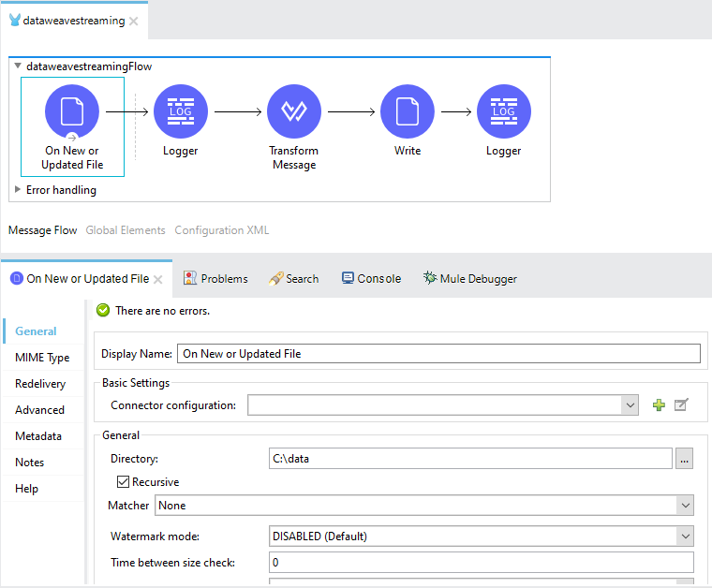712x588 pixels.
Task: Click the green no-errors check icon
Action: point(103,310)
